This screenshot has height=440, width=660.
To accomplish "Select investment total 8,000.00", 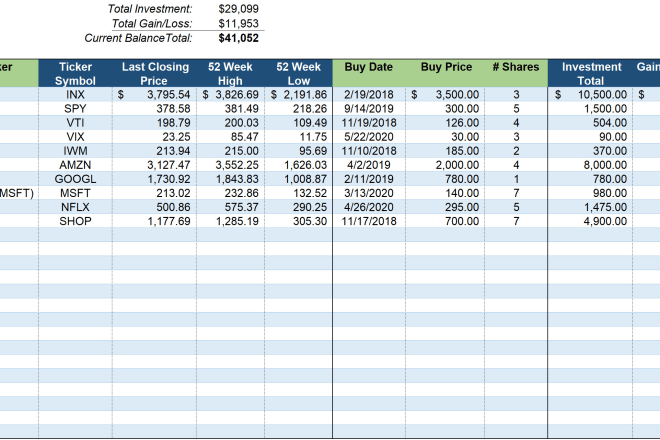I will tap(590, 165).
